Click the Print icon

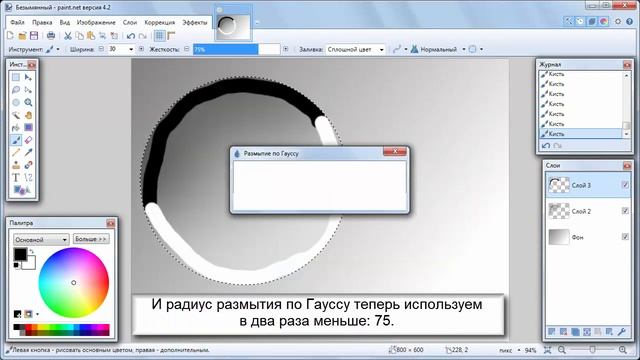tap(51, 36)
